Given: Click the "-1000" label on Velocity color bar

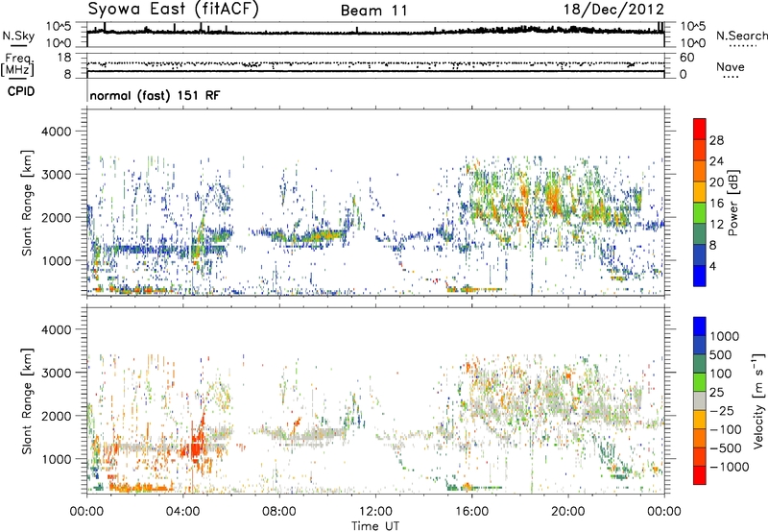Looking at the screenshot, I should click(x=729, y=467).
